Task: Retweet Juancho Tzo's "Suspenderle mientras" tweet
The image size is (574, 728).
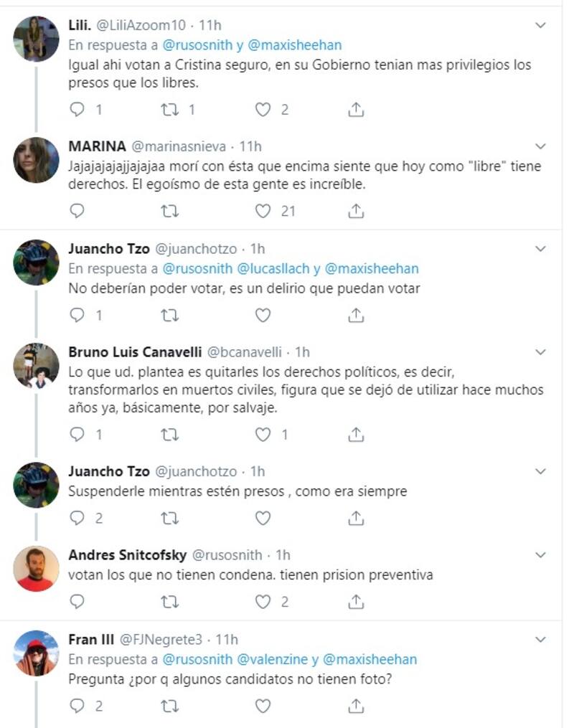Action: coord(170,517)
